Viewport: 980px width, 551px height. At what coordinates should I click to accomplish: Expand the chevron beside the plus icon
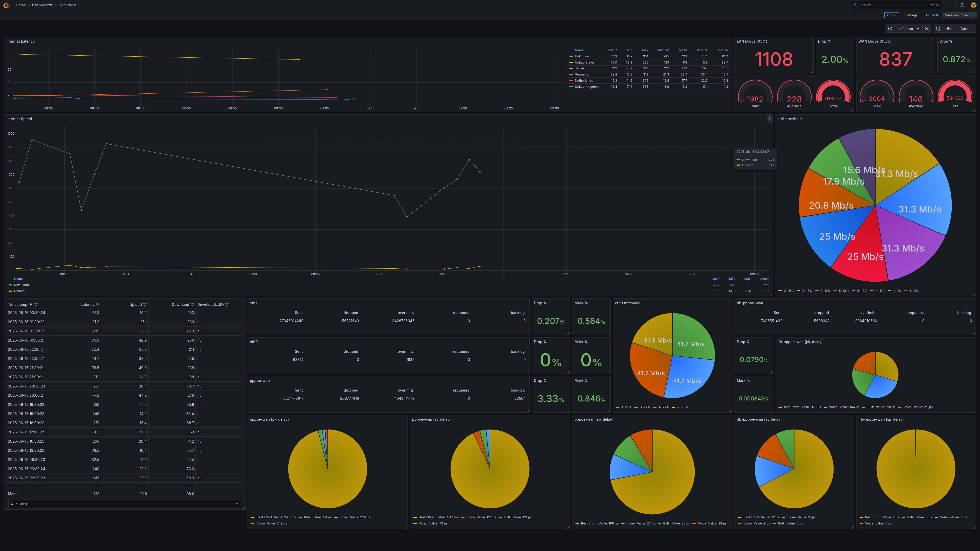(951, 5)
